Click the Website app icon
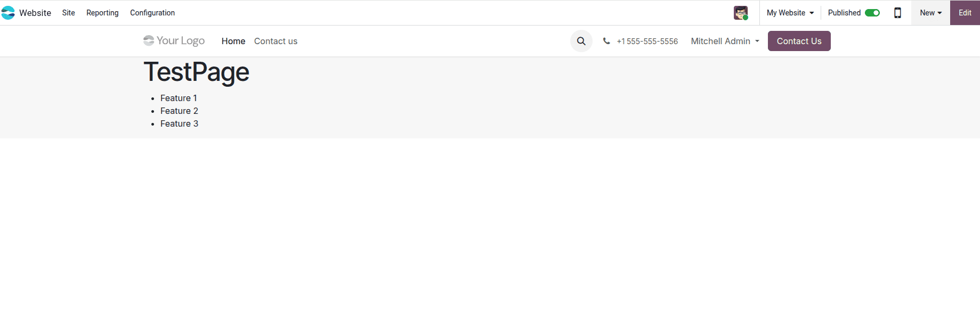Screen dimensions: 980x323 (9, 12)
